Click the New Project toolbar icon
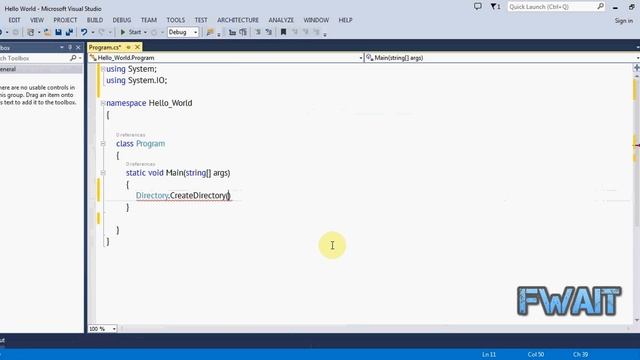 31,32
